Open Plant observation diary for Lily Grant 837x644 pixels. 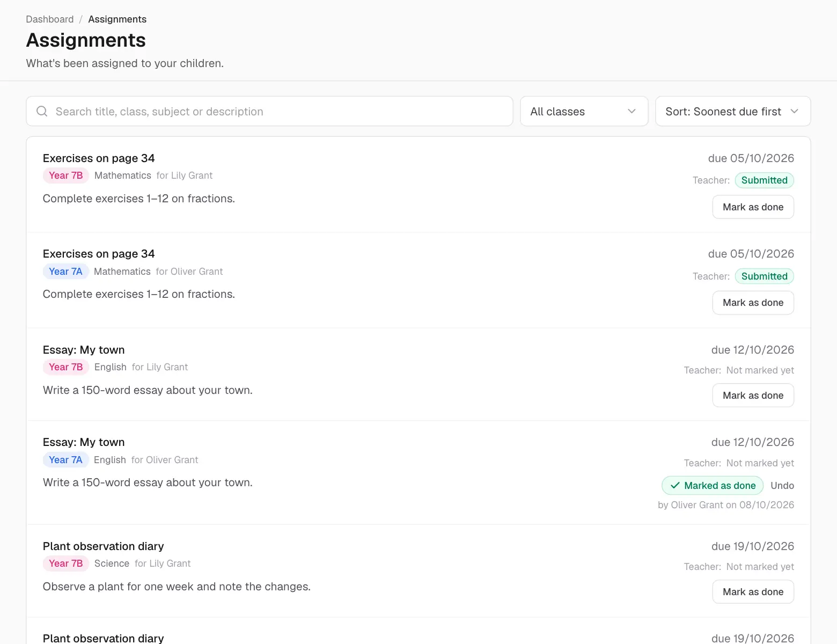click(x=104, y=546)
